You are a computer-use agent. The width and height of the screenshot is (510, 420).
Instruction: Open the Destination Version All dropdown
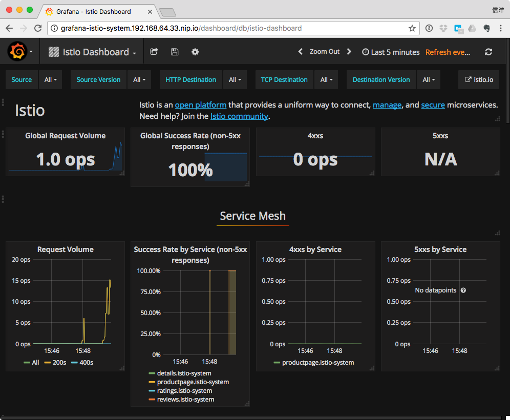coord(429,80)
